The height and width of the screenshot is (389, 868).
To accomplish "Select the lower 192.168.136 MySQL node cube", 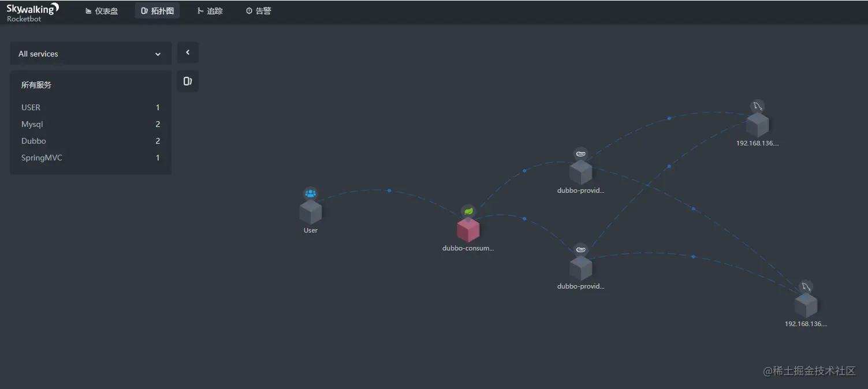I will tap(806, 305).
